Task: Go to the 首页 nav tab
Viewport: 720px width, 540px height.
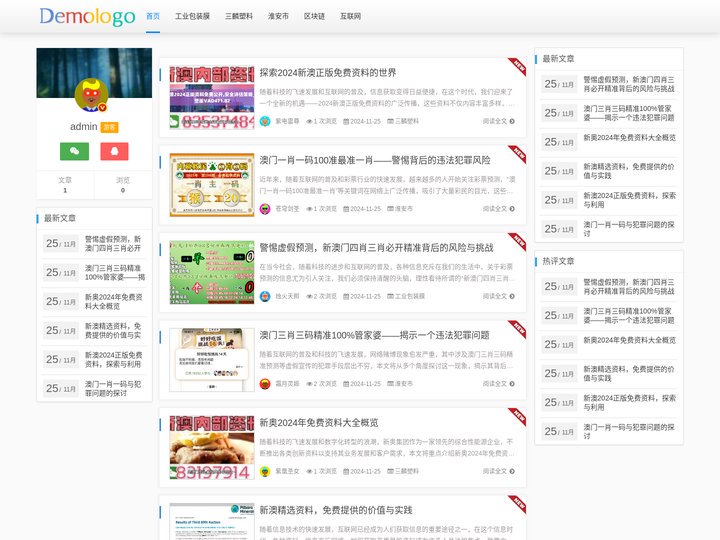Action: (x=153, y=16)
